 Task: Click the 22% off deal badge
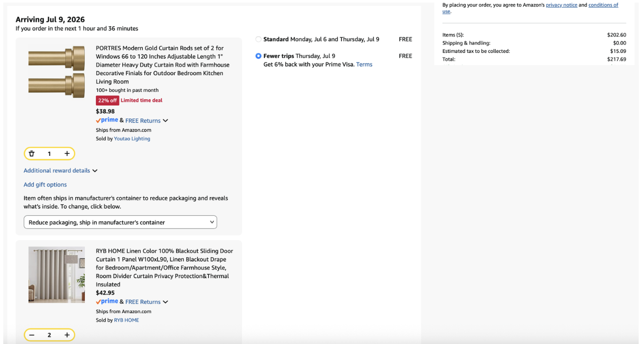point(108,100)
